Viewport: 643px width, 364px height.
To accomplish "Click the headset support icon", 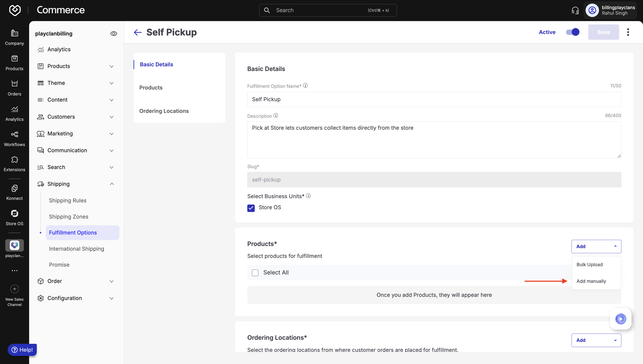I will 575,10.
